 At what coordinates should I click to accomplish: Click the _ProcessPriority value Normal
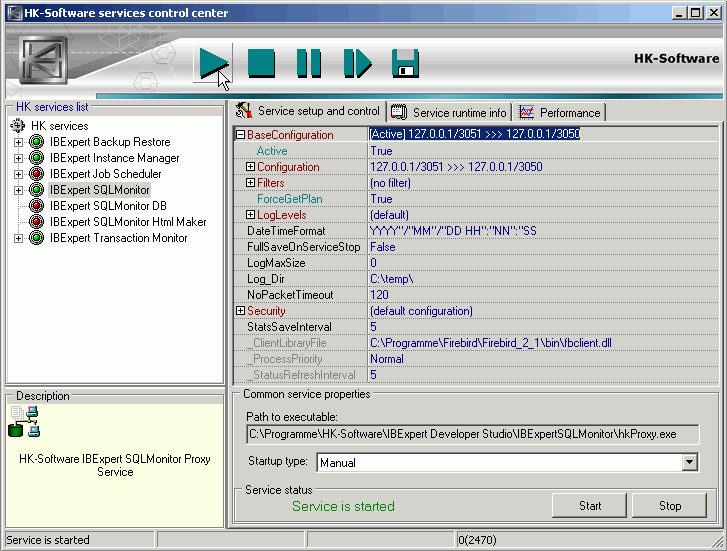point(543,359)
